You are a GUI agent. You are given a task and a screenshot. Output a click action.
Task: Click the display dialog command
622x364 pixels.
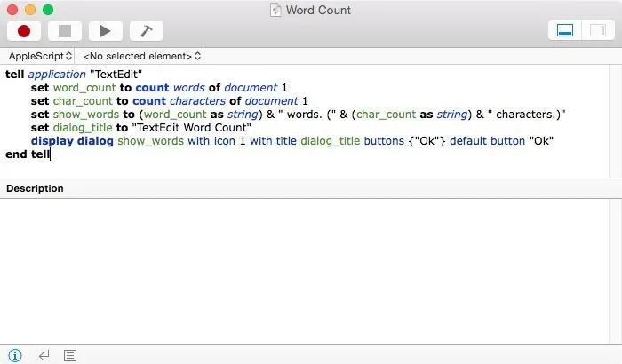[72, 141]
